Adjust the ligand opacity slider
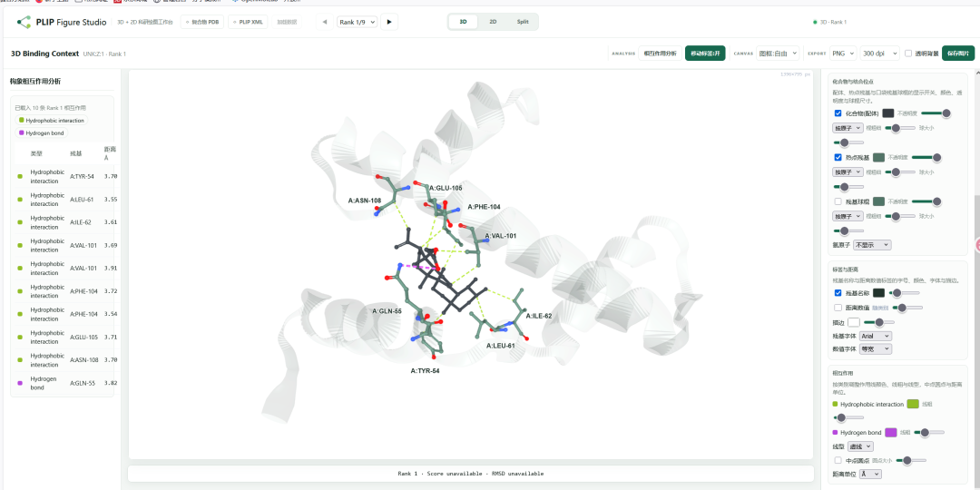 click(x=936, y=113)
